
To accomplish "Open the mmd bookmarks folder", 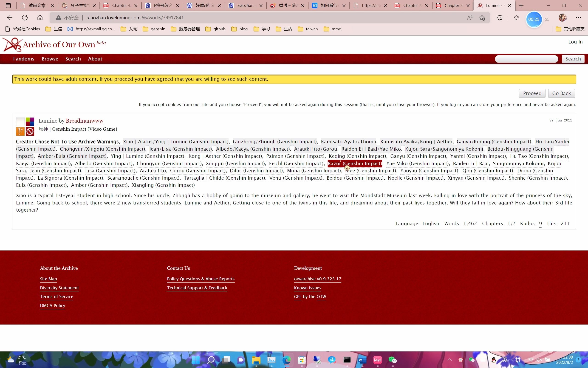I will 333,29.
